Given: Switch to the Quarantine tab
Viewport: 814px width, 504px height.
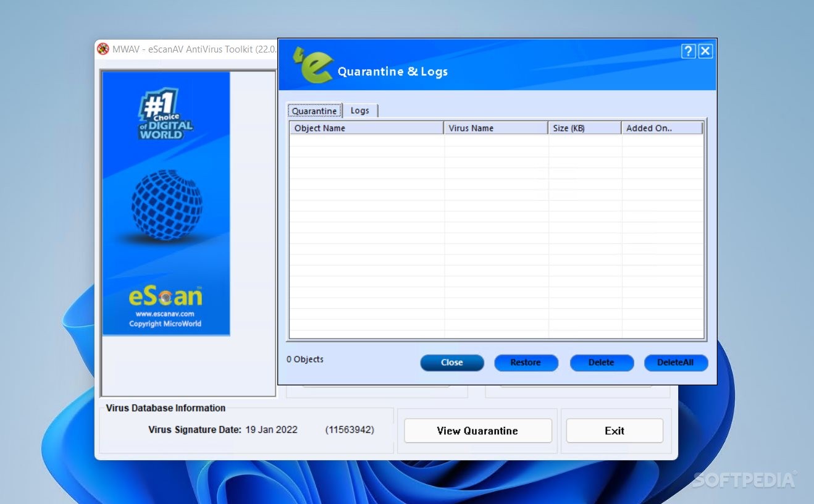Looking at the screenshot, I should (314, 111).
